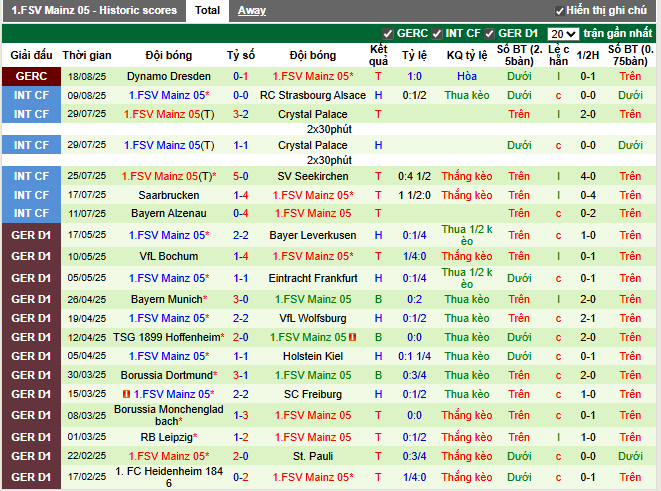Open the Away tab
The image size is (661, 491).
pos(252,10)
